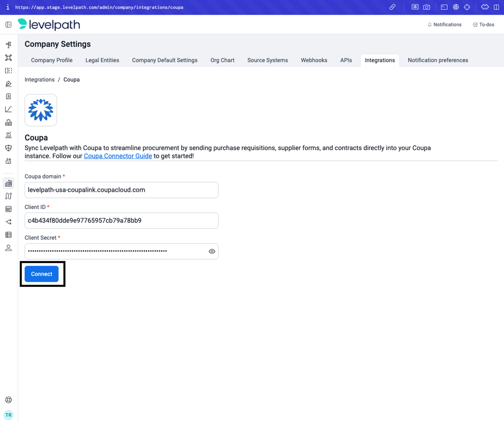Viewport: 504px width, 422px height.
Task: Click the line chart sidebar icon
Action: pos(8,109)
